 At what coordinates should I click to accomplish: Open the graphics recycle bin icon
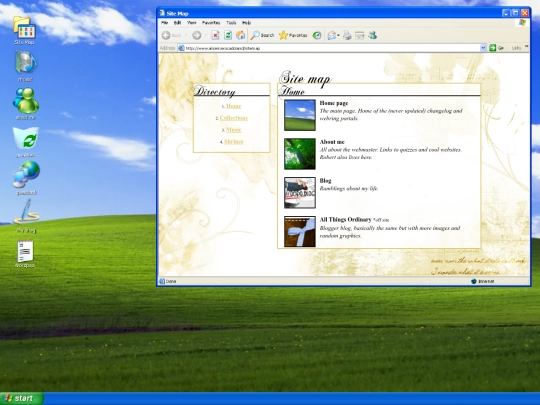pyautogui.click(x=26, y=141)
